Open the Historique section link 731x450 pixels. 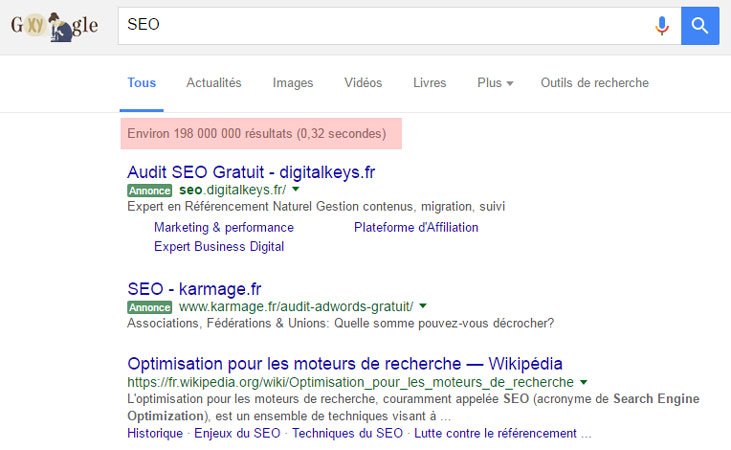(155, 434)
